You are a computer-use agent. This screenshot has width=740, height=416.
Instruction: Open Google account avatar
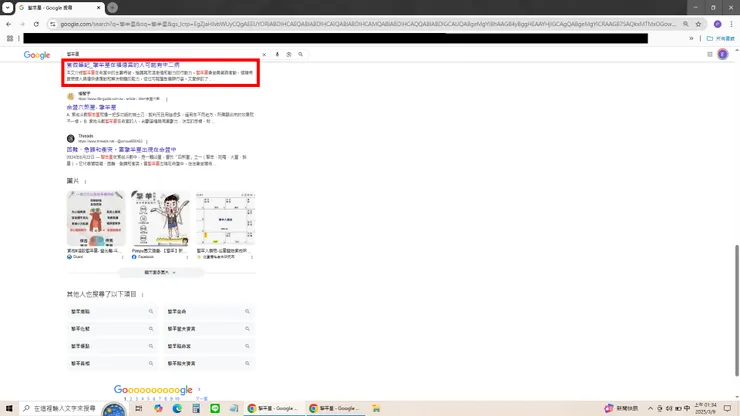pos(723,54)
